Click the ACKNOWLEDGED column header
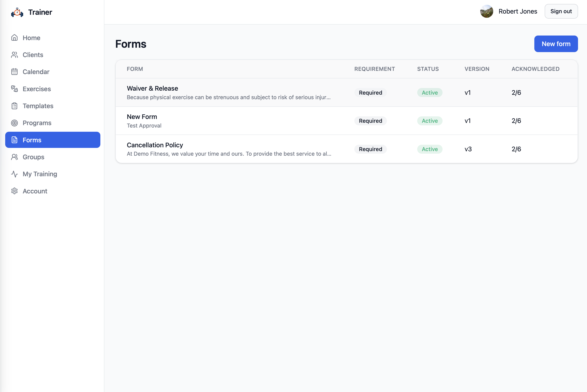This screenshot has height=392, width=587. [x=535, y=69]
